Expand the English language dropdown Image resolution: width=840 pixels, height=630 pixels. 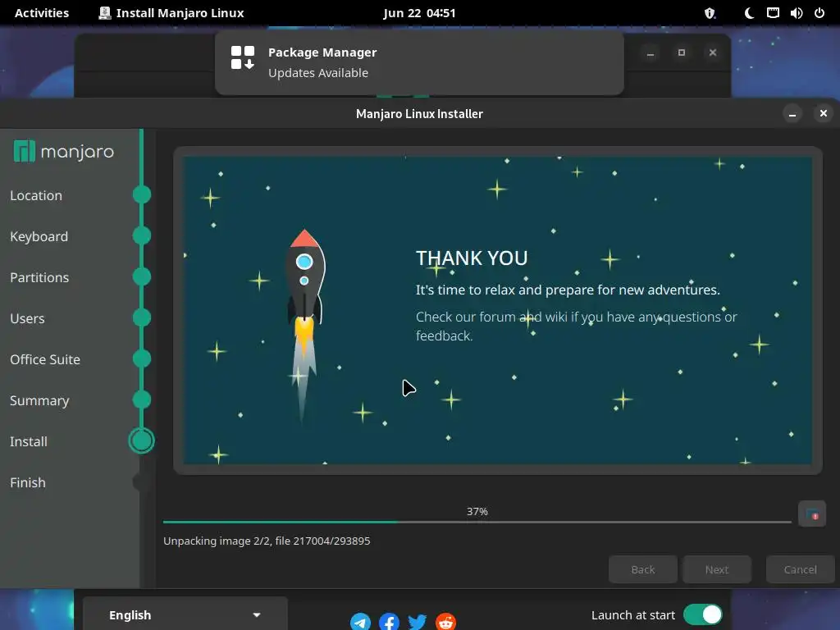click(185, 615)
